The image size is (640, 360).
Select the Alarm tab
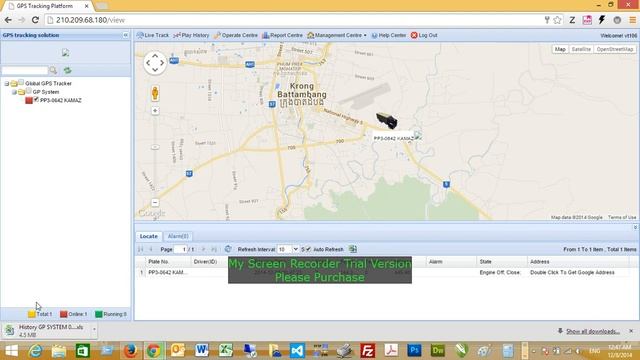point(178,236)
